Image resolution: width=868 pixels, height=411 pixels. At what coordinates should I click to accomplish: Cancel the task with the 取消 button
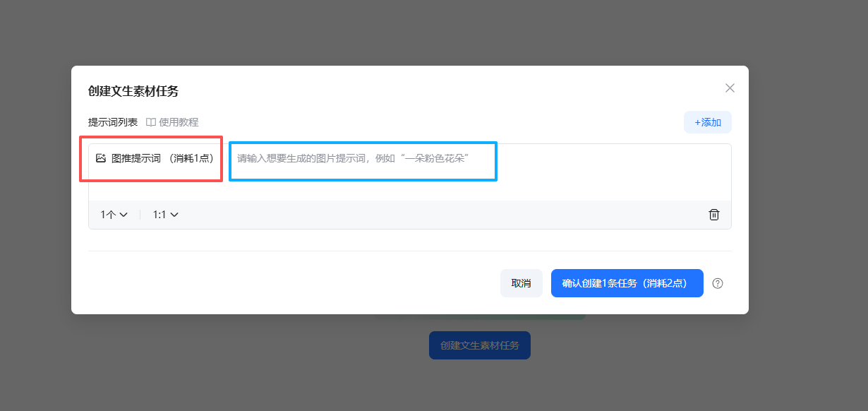pos(522,282)
